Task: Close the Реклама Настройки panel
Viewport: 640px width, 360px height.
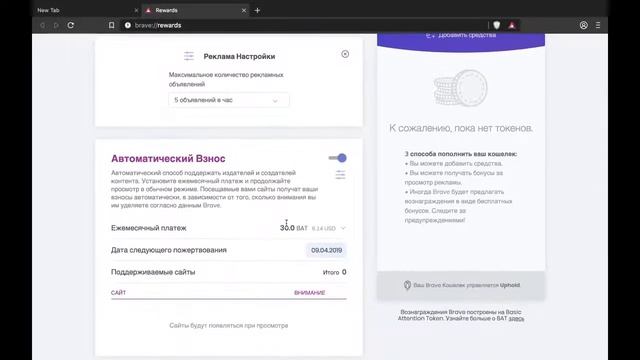Action: (x=345, y=54)
